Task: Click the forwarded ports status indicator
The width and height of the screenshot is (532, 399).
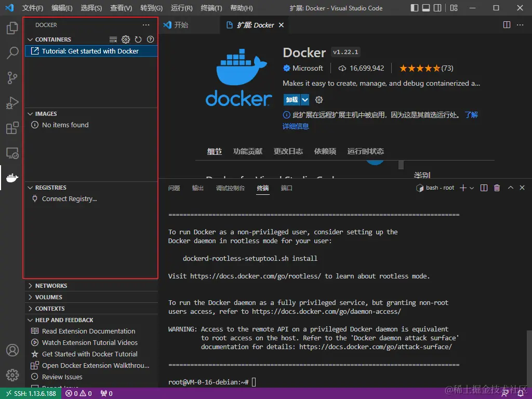Action: click(106, 394)
